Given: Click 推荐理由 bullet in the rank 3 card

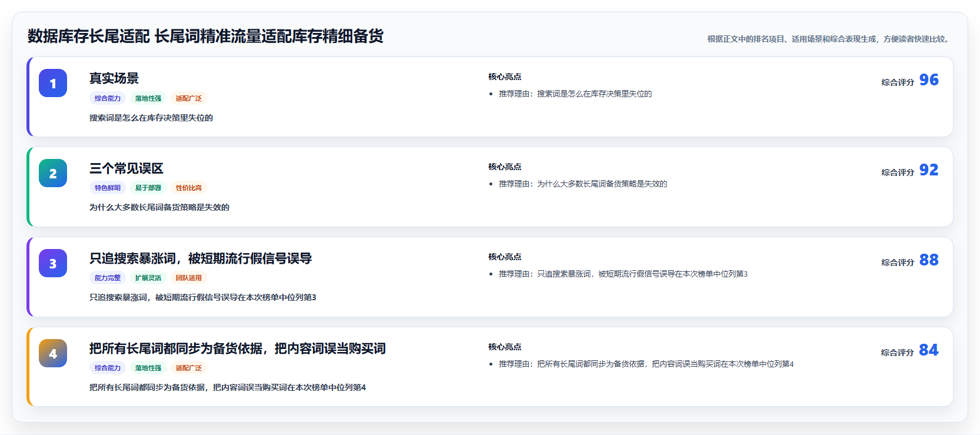Looking at the screenshot, I should (x=623, y=274).
